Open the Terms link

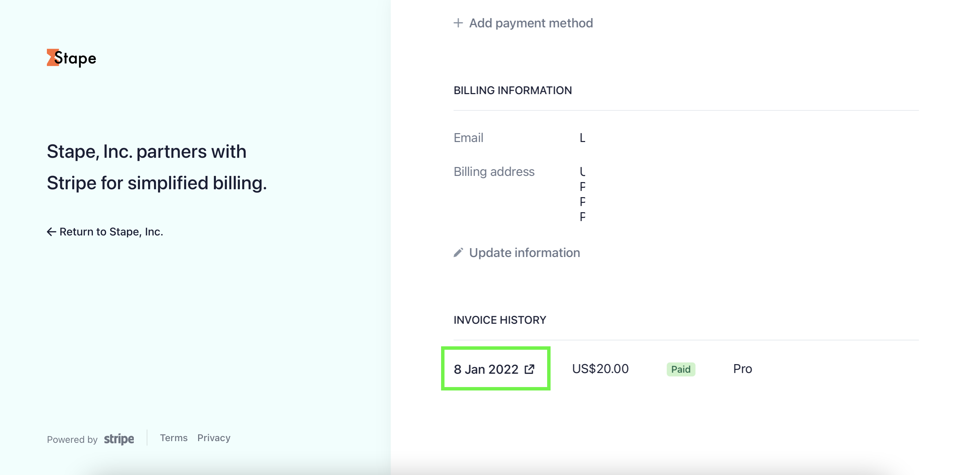point(173,438)
